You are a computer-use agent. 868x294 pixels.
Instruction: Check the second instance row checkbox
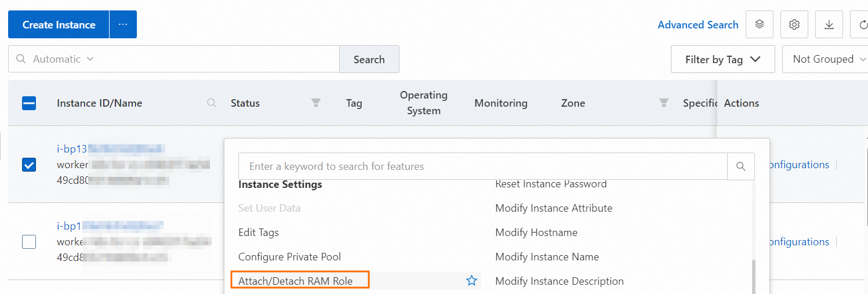pyautogui.click(x=29, y=242)
